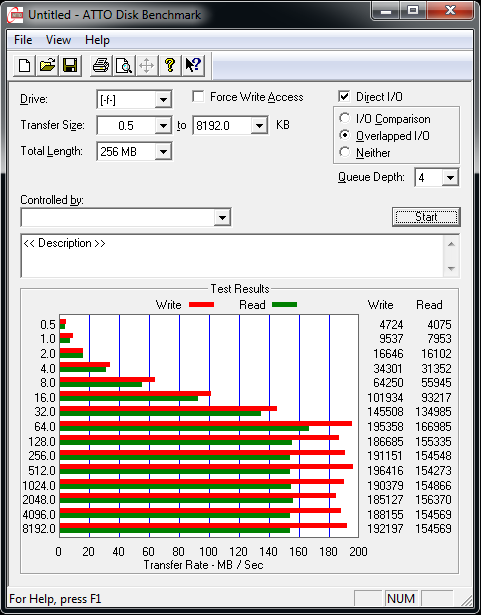This screenshot has width=481, height=615.
Task: Open About via yellow question mark icon
Action: pyautogui.click(x=170, y=65)
